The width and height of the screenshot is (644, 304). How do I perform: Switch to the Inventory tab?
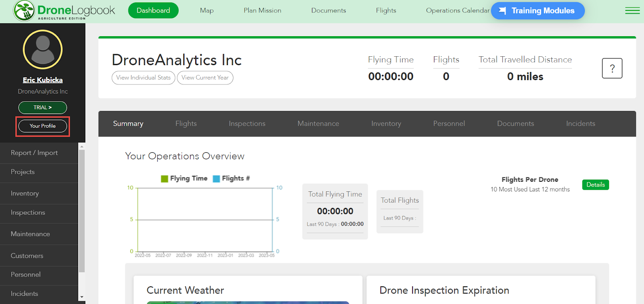tap(386, 124)
